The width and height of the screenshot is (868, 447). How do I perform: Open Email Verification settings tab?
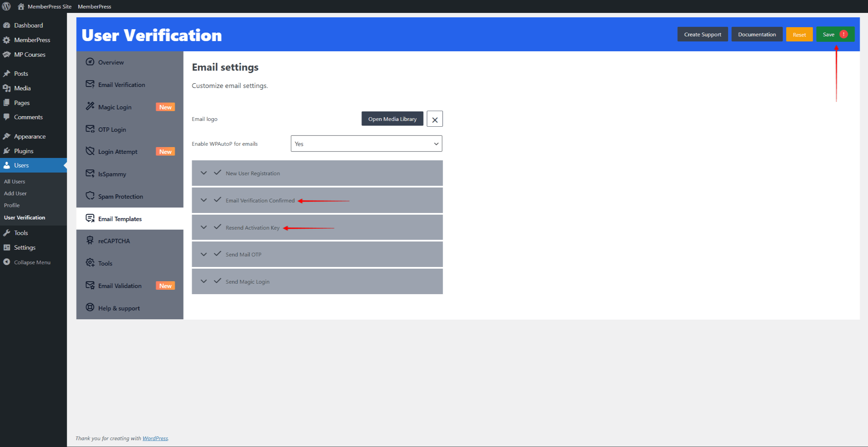pos(121,85)
